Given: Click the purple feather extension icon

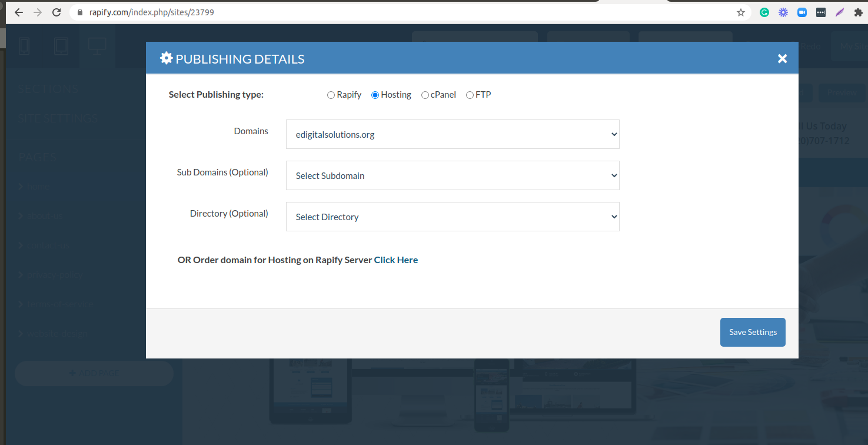Looking at the screenshot, I should (840, 12).
